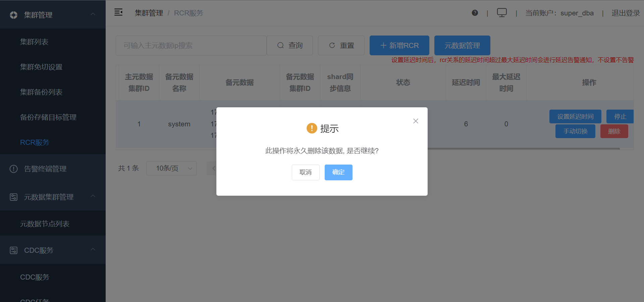Close the 提示 dialog with X icon
Image resolution: width=644 pixels, height=302 pixels.
[416, 121]
